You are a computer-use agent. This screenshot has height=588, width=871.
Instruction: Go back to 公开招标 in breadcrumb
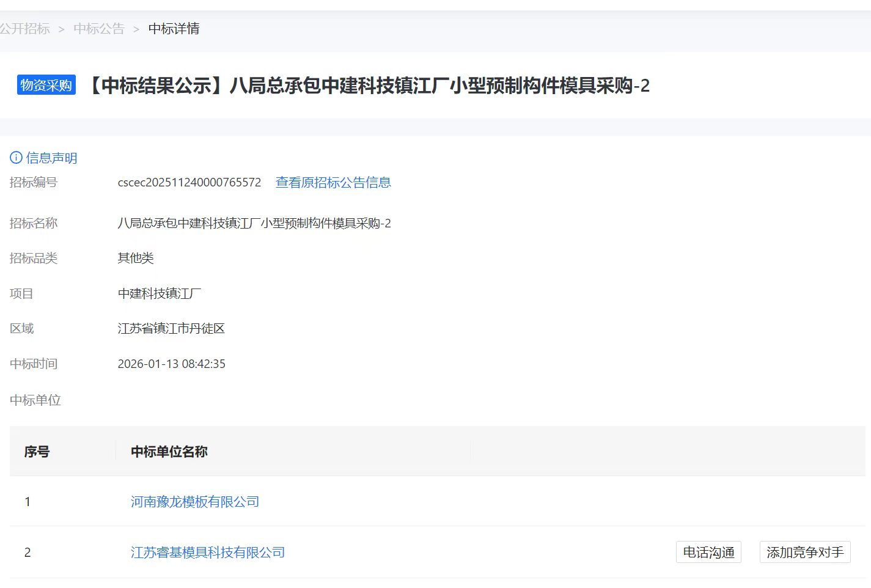[24, 29]
